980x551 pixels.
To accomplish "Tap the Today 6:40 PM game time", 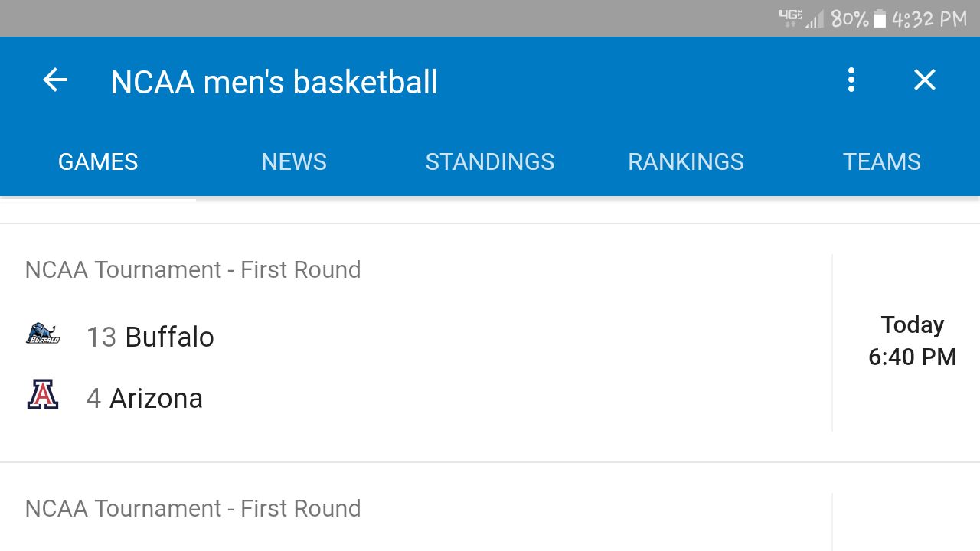I will click(912, 341).
